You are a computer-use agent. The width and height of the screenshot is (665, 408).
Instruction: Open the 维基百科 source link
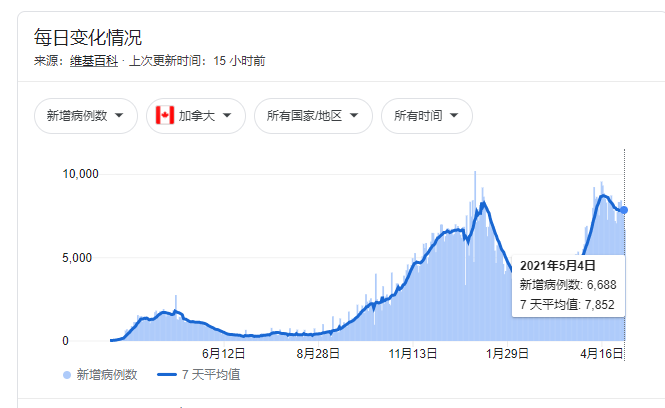click(88, 61)
